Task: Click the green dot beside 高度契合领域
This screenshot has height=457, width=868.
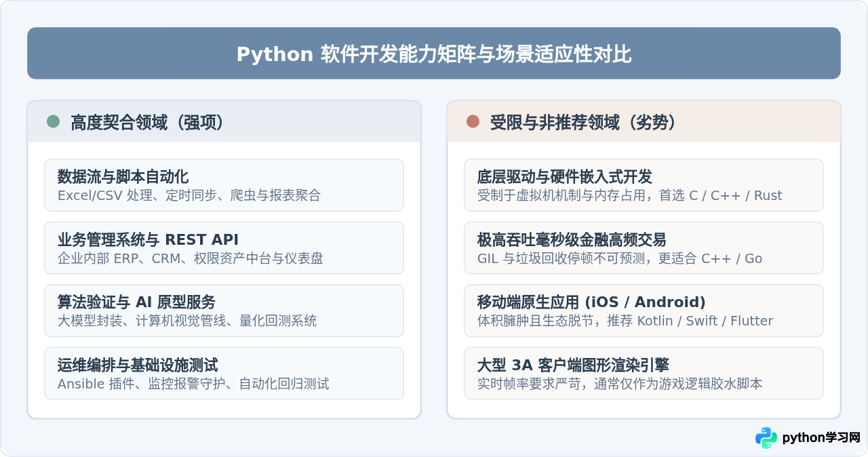Action: [53, 121]
